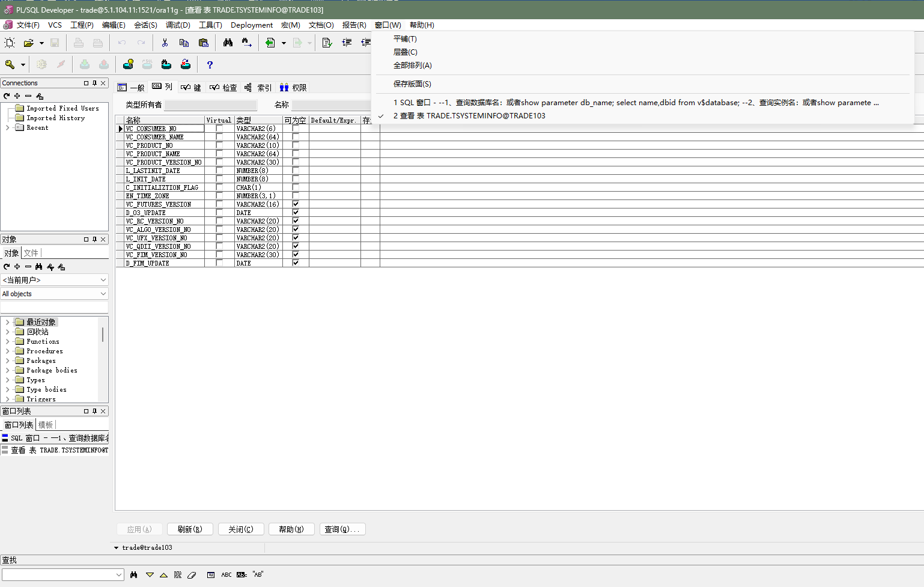924x587 pixels.
Task: Click the green back-arrow document icon
Action: click(270, 43)
